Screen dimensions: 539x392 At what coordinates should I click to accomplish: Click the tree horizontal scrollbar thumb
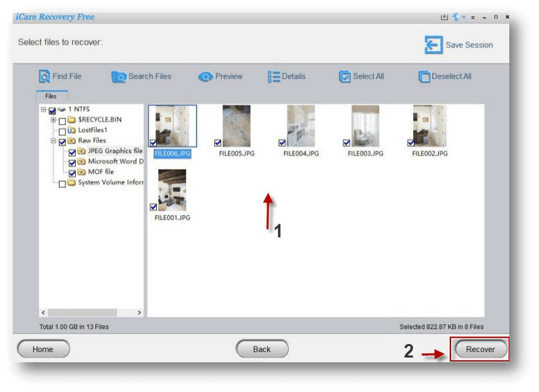pos(83,312)
